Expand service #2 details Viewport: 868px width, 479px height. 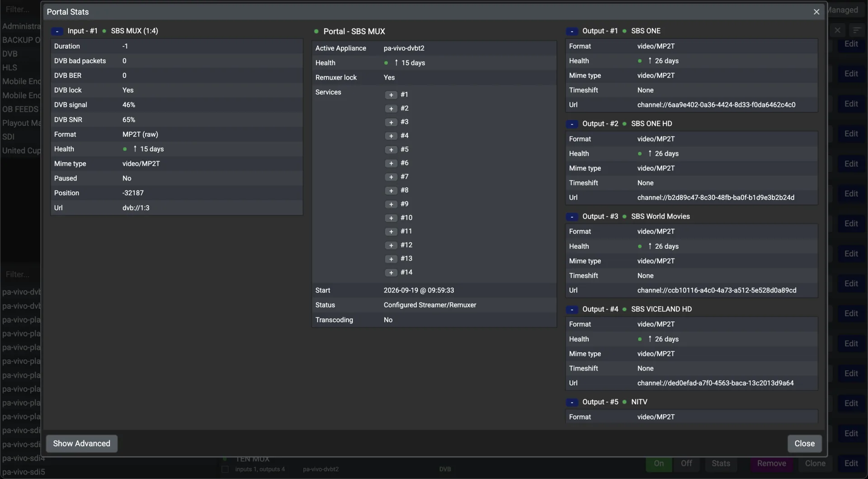click(391, 109)
